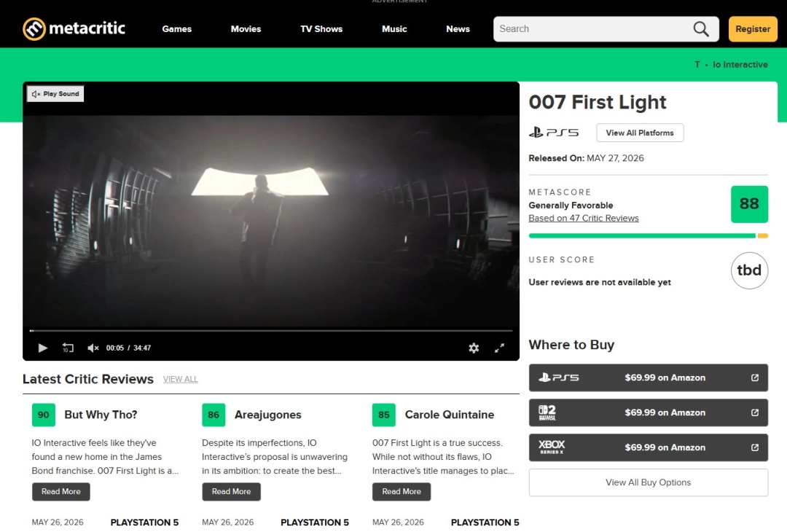Open video player settings gear
This screenshot has height=532, width=787.
tap(474, 348)
